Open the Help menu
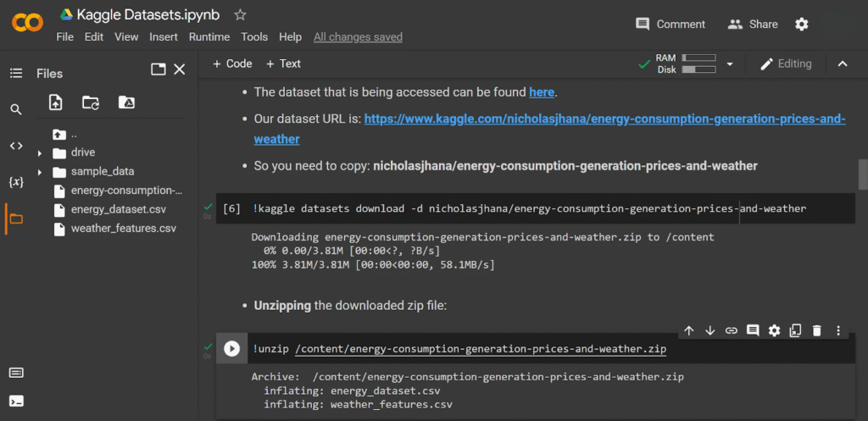The height and width of the screenshot is (421, 868). click(x=290, y=37)
